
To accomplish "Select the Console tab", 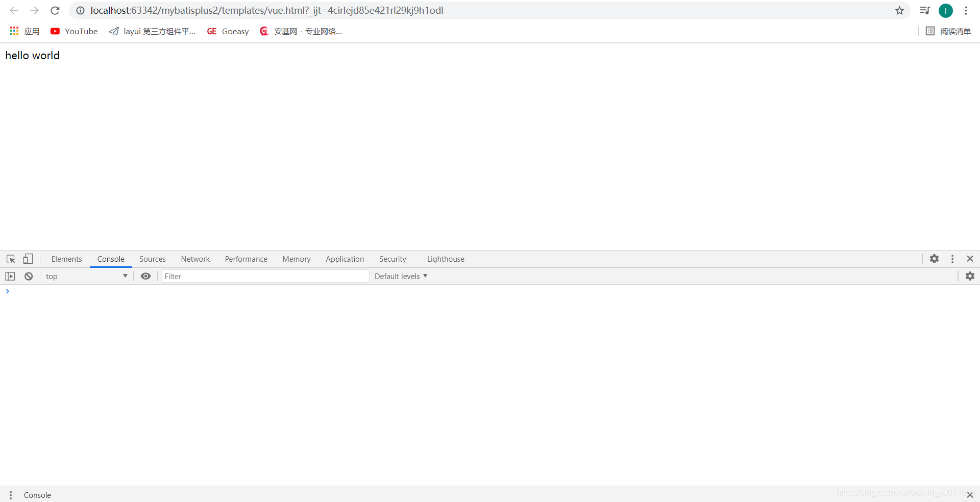I will point(111,259).
